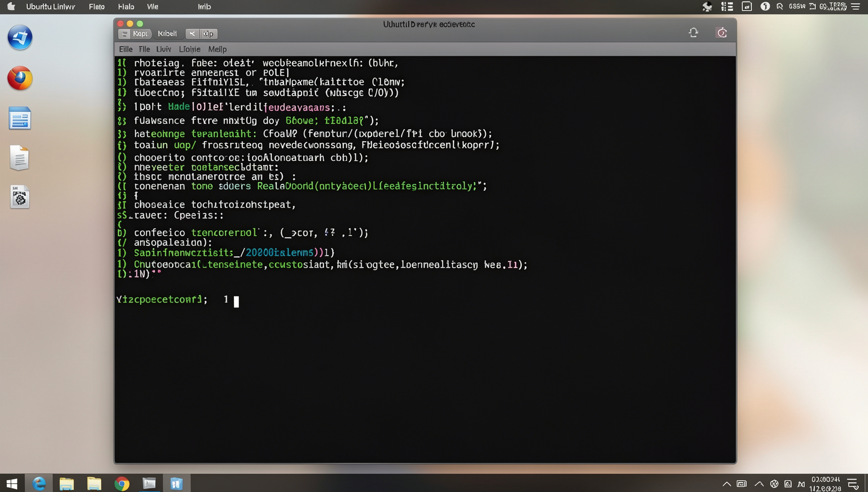Click the square window icon in the top menu bar
868x492 pixels.
[x=747, y=7]
